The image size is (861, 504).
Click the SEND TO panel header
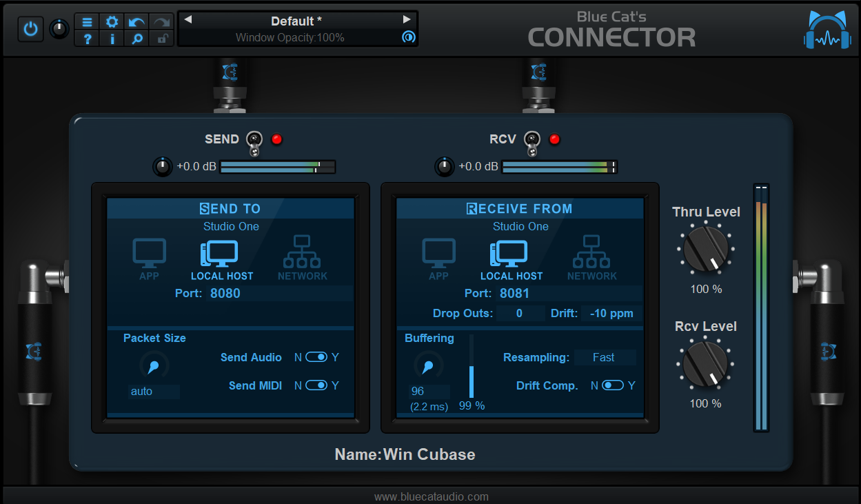[x=230, y=208]
